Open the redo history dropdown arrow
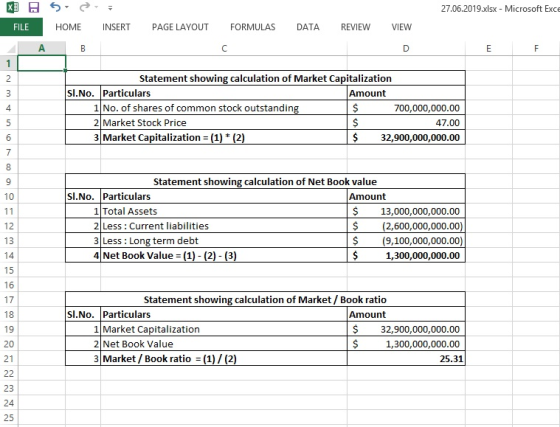Image resolution: width=560 pixels, height=427 pixels. 96,7
